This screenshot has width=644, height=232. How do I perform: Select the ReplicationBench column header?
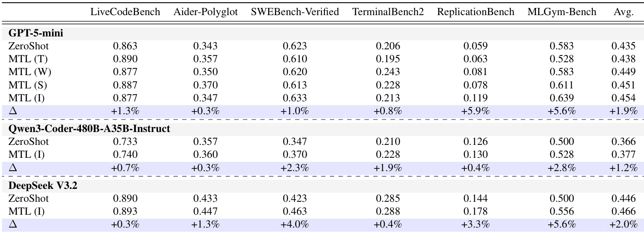475,12
